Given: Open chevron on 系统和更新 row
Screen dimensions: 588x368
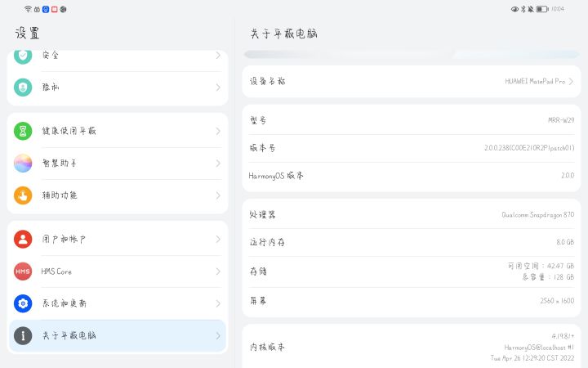Looking at the screenshot, I should point(218,303).
